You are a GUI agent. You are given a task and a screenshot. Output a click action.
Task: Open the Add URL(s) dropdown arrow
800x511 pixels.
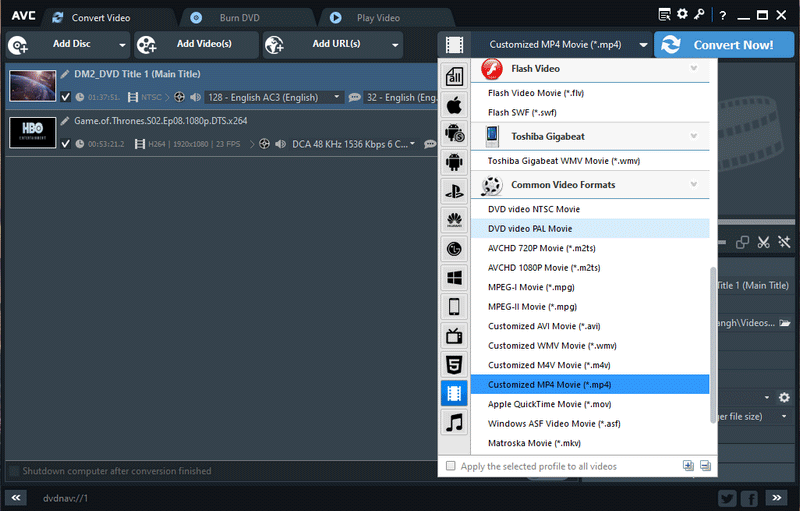point(395,45)
